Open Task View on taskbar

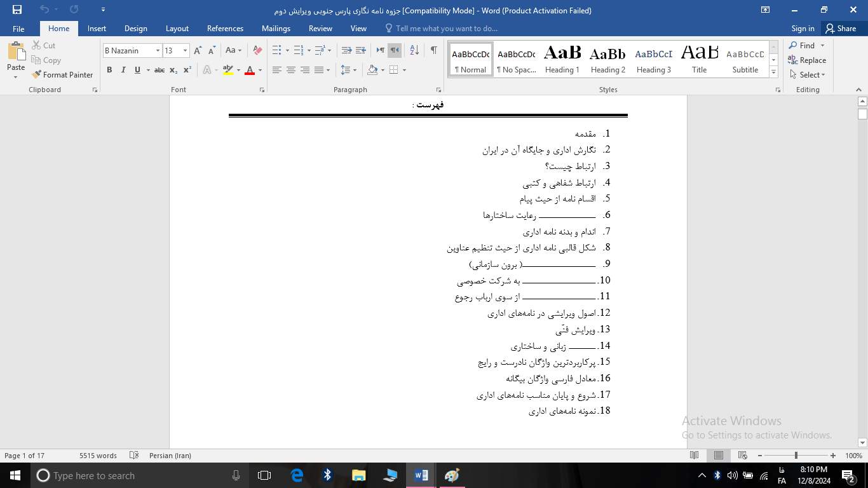(x=264, y=475)
